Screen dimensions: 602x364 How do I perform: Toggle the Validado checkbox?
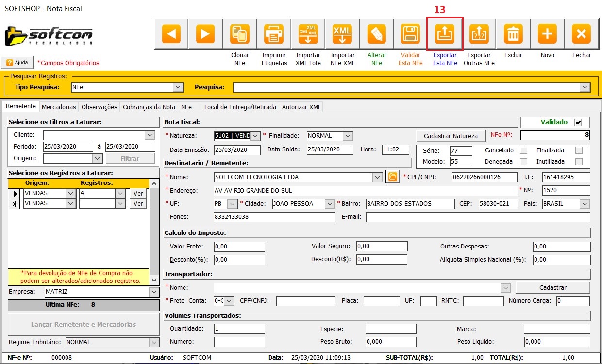[x=578, y=122]
